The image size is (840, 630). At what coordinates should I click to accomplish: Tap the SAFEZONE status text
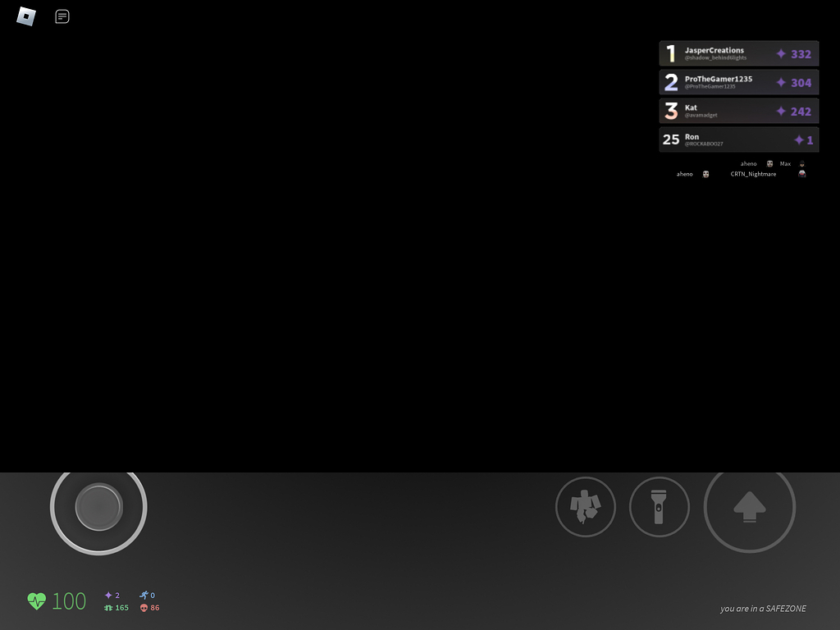coord(763,609)
